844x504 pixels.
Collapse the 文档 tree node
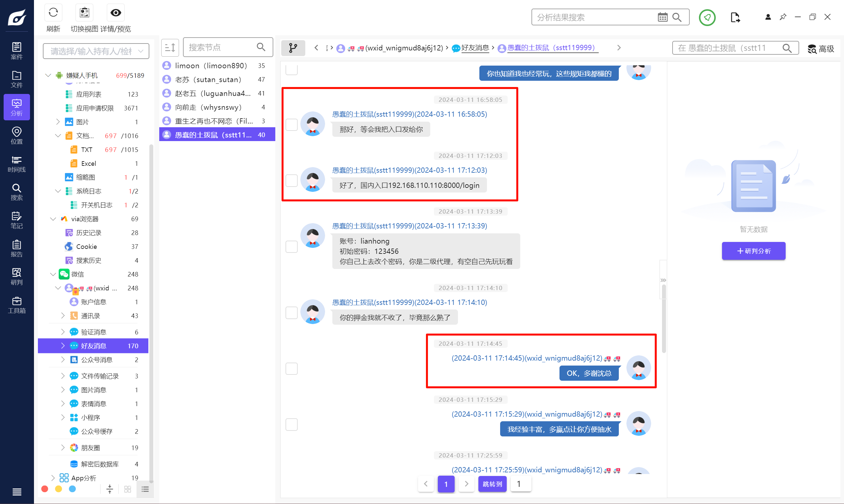58,136
